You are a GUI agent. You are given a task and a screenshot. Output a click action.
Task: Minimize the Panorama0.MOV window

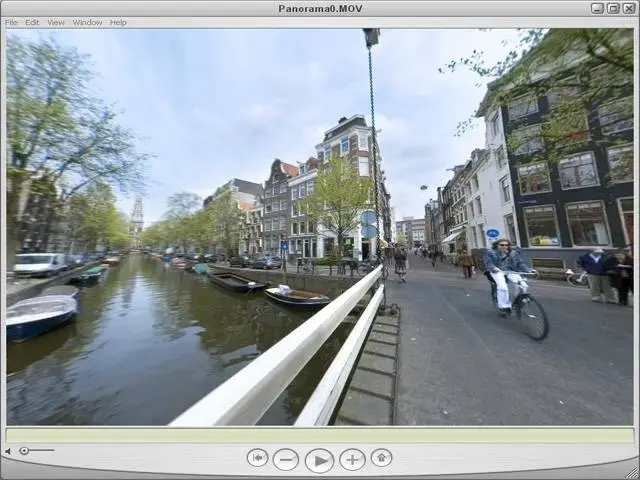[x=598, y=8]
